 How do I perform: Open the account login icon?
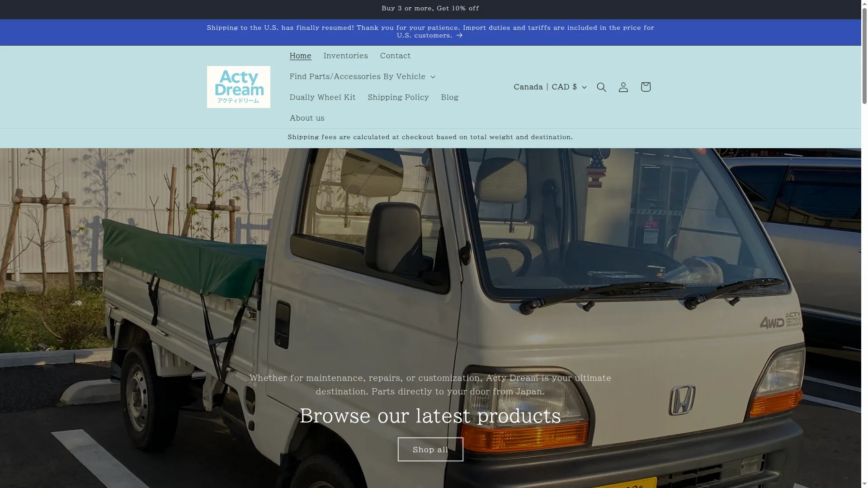coord(623,87)
